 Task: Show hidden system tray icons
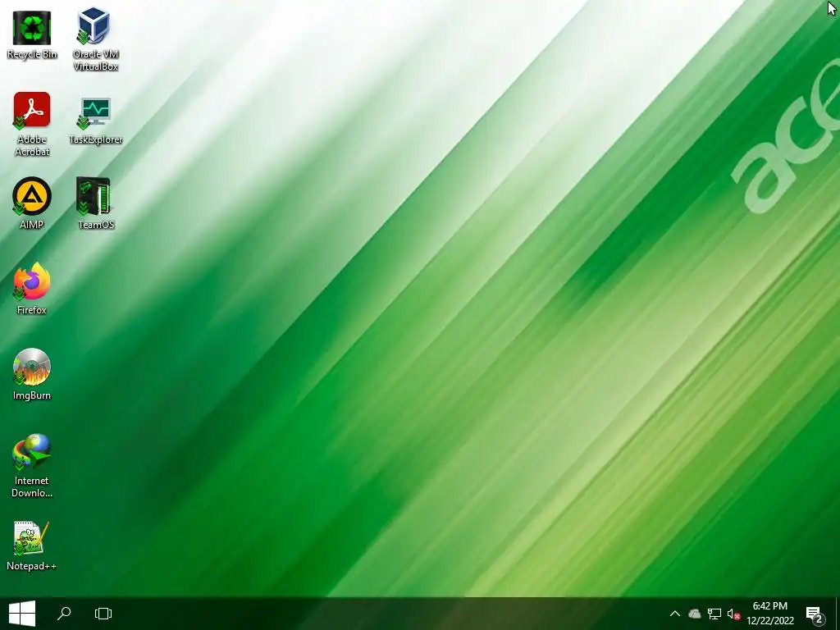click(x=675, y=614)
